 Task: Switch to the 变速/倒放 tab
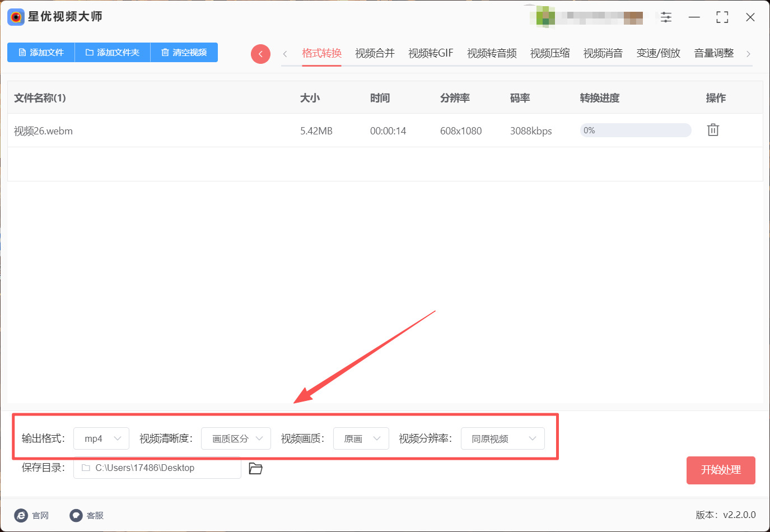coord(659,53)
